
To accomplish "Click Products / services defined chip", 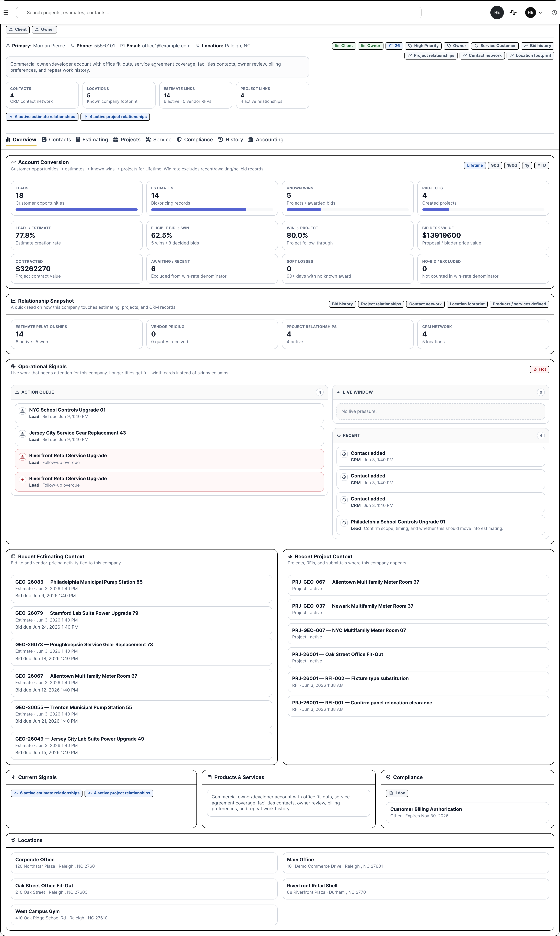I will tap(519, 304).
